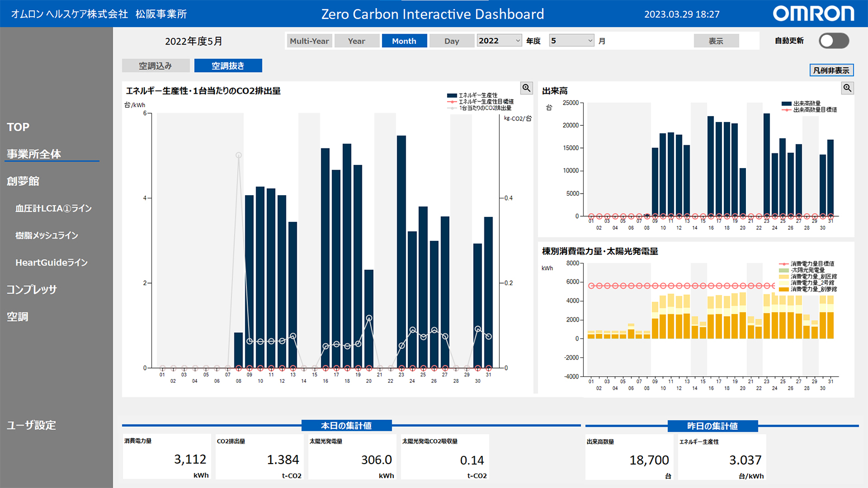The height and width of the screenshot is (488, 868).
Task: Toggle the 自動更新 auto-refresh switch
Action: click(833, 41)
